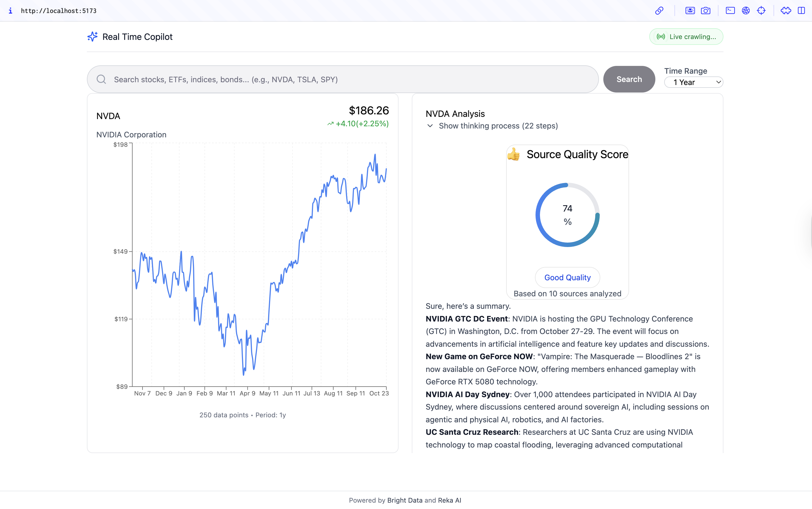Click the 74% quality score ring
Screen dimensions: 812x509
(567, 215)
